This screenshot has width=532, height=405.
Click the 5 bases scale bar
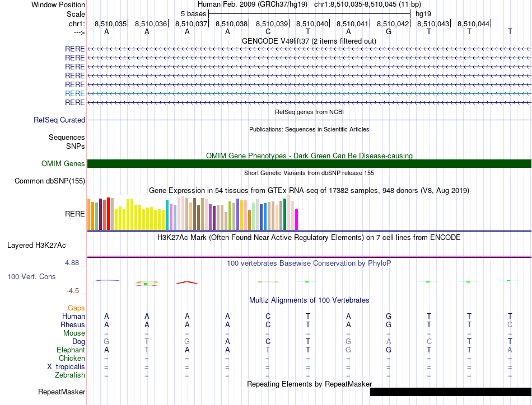point(309,14)
